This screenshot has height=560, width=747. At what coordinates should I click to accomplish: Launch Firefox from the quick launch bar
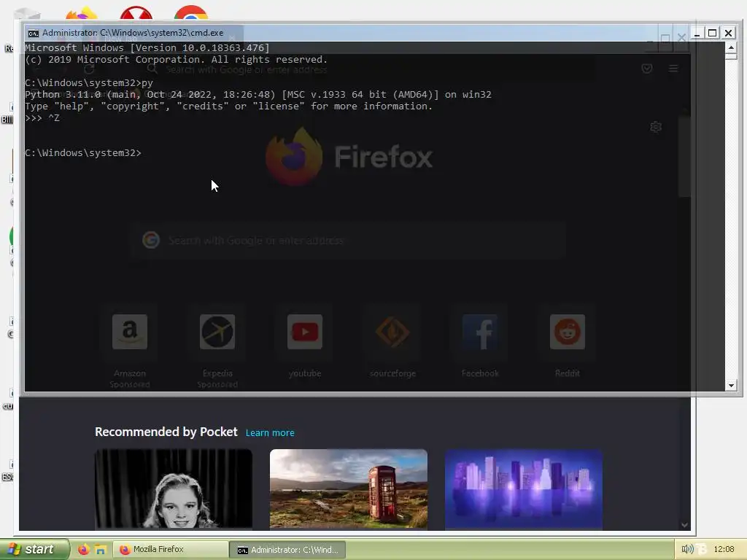pyautogui.click(x=83, y=550)
